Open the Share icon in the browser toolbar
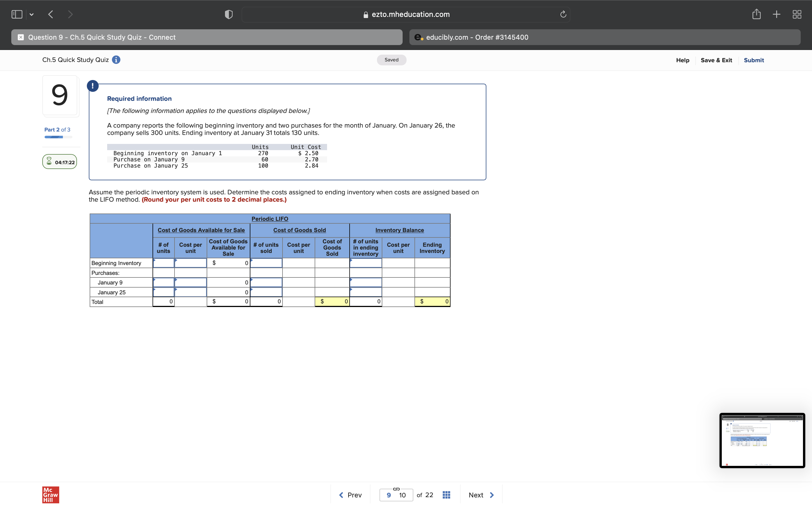Screen dimensions: 812x507 (x=757, y=14)
